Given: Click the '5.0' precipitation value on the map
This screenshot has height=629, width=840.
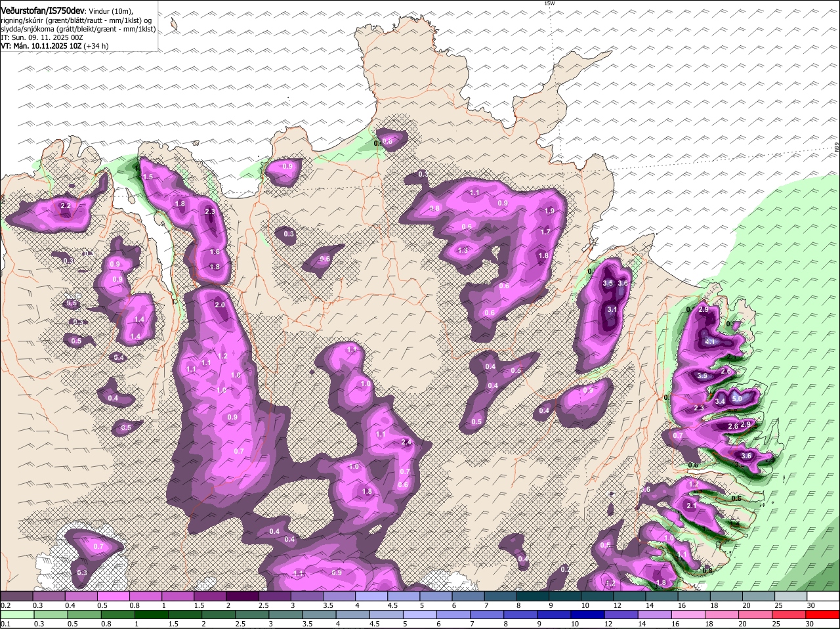Looking at the screenshot, I should [736, 399].
